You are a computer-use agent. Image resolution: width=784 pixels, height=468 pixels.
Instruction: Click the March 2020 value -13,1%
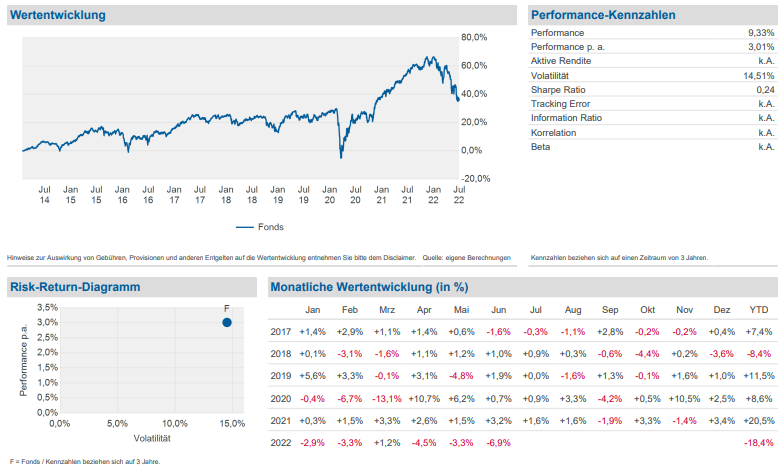tap(387, 398)
